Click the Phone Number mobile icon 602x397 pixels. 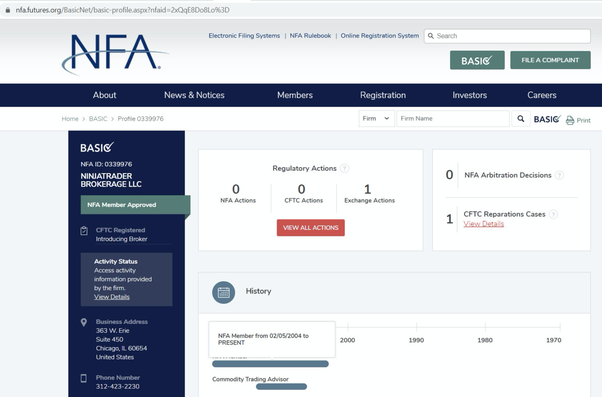point(84,378)
